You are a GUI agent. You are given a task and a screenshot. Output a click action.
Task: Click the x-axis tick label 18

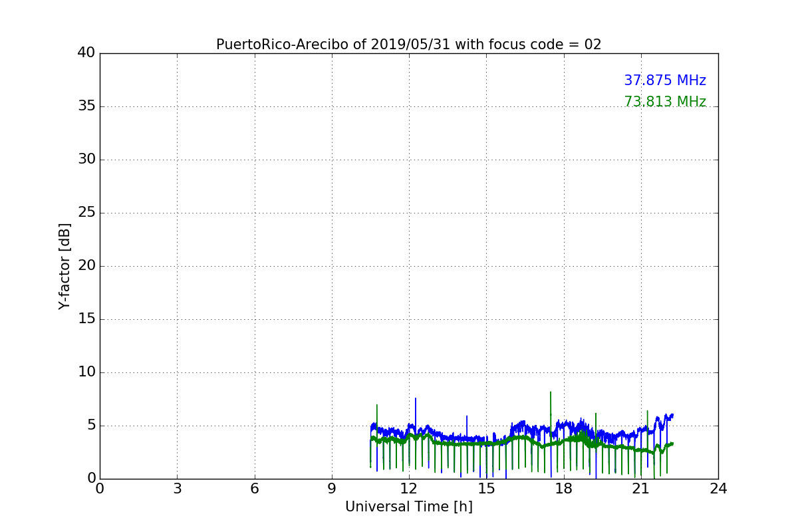(x=564, y=488)
